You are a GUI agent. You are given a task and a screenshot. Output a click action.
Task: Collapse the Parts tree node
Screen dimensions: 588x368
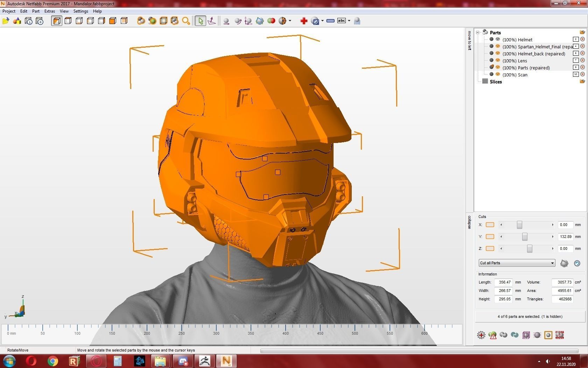[x=478, y=32]
